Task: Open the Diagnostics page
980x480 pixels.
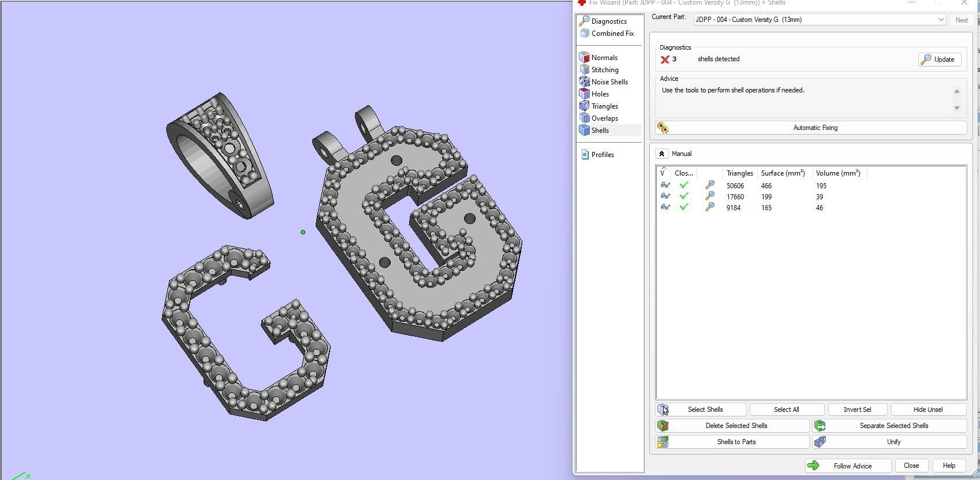Action: coord(609,21)
